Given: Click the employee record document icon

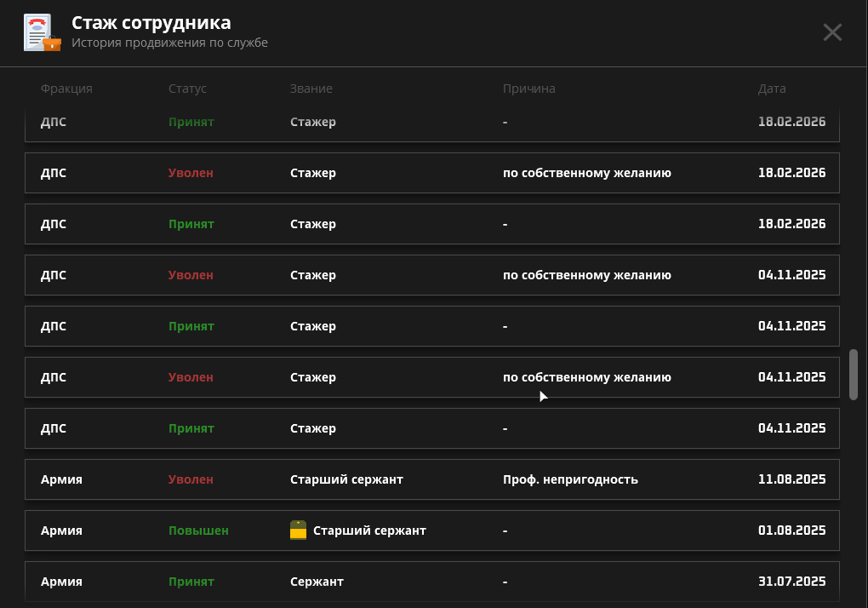Looking at the screenshot, I should [x=42, y=32].
